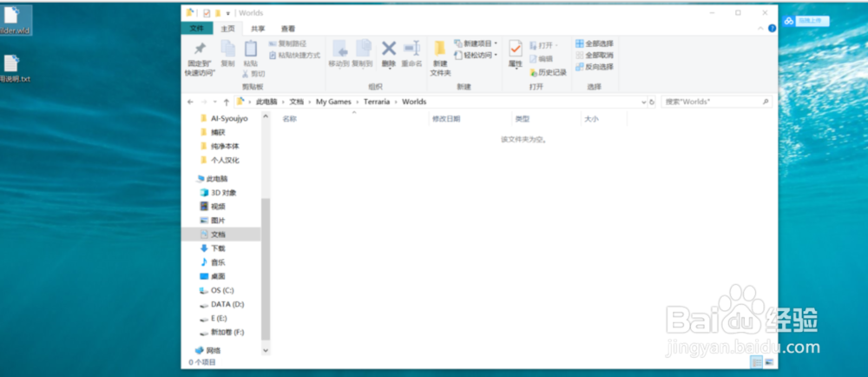Select AI-Syoujyo folder in sidebar
This screenshot has height=377, width=868.
pyautogui.click(x=222, y=118)
